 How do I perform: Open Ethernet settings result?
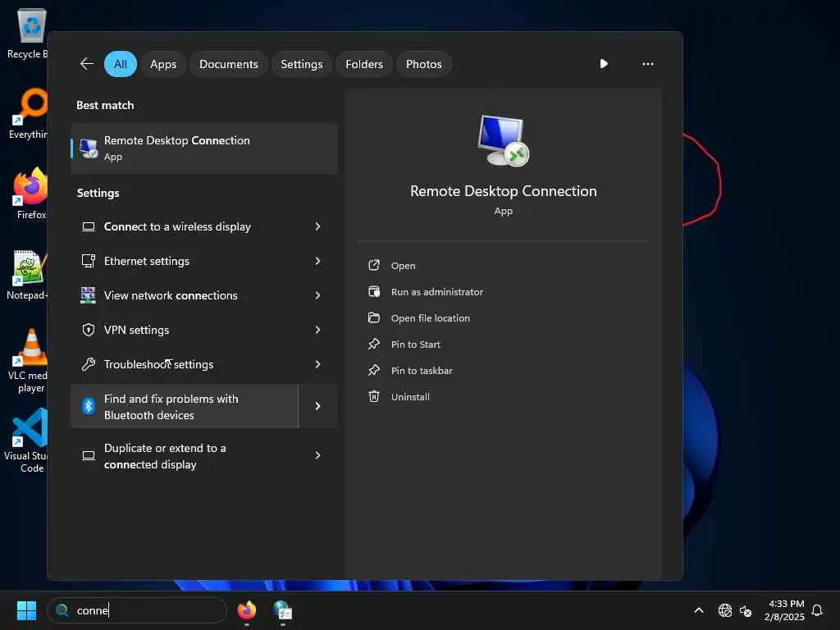(185, 261)
